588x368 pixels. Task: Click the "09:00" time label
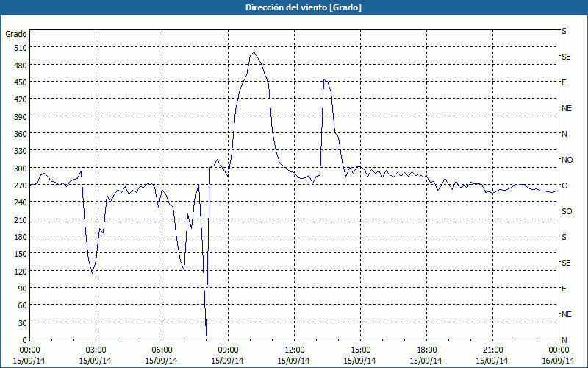pos(228,350)
